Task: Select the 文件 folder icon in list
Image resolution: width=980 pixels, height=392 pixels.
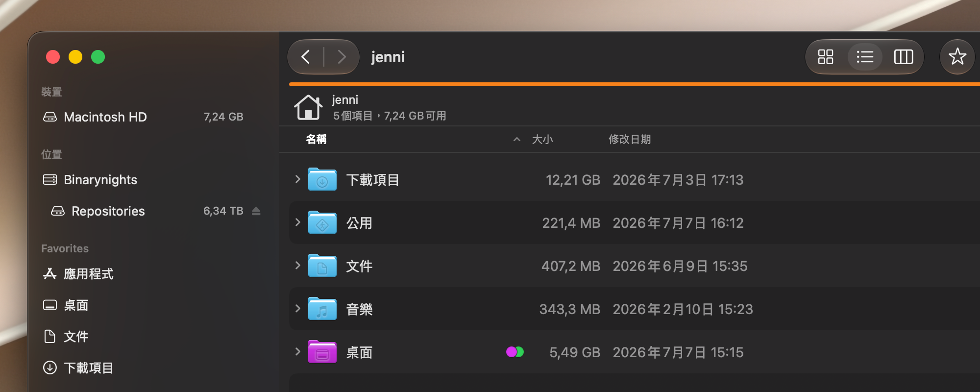Action: point(322,266)
